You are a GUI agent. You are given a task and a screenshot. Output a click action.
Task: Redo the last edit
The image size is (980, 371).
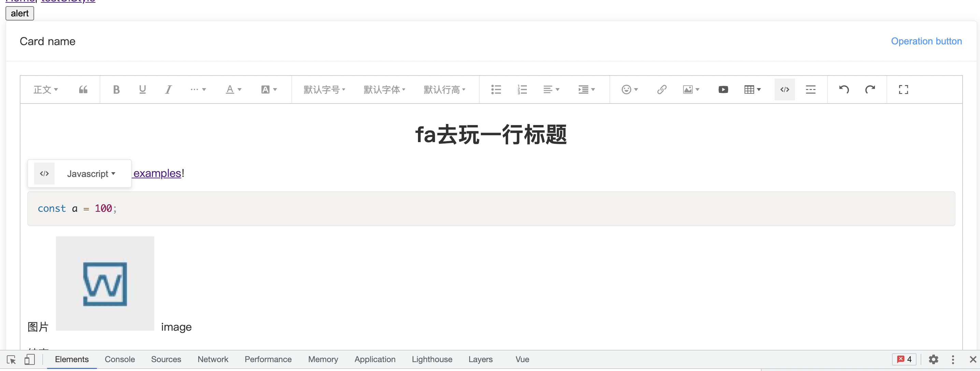click(x=870, y=90)
